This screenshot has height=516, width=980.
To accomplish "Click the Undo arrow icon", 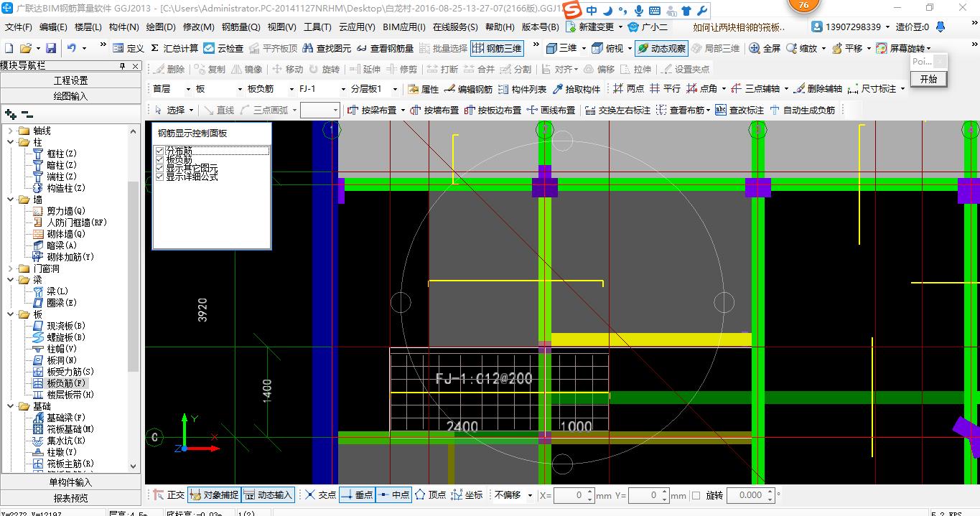I will pyautogui.click(x=72, y=48).
